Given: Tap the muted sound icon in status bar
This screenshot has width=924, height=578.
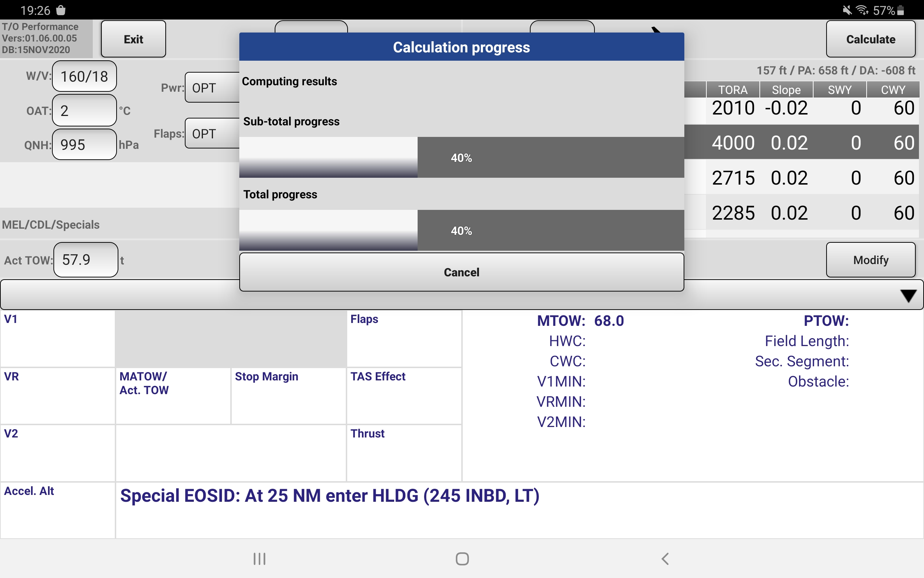Looking at the screenshot, I should (847, 10).
